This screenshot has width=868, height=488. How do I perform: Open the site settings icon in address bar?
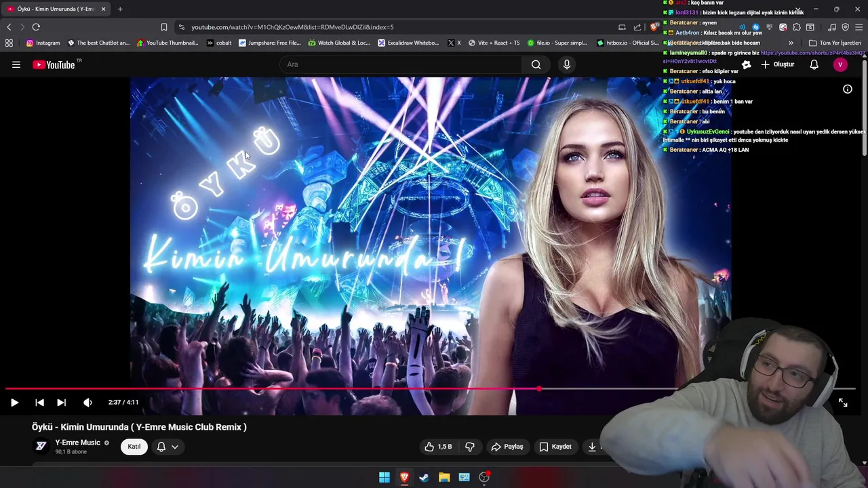click(x=181, y=27)
